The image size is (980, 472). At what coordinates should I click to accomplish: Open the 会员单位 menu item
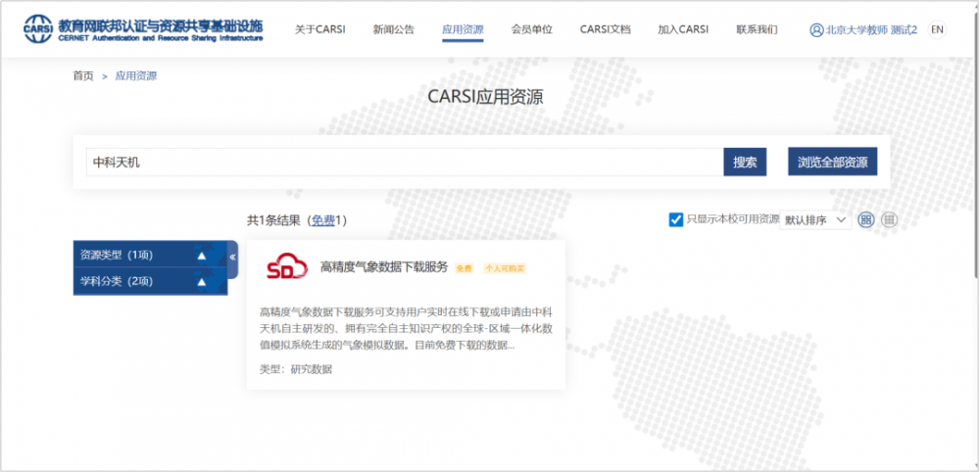pyautogui.click(x=532, y=29)
